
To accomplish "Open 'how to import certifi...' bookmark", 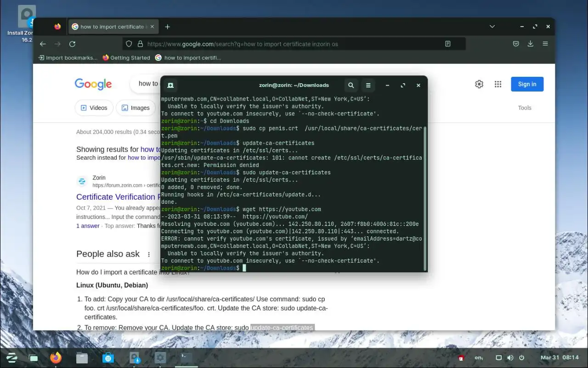I will [188, 57].
